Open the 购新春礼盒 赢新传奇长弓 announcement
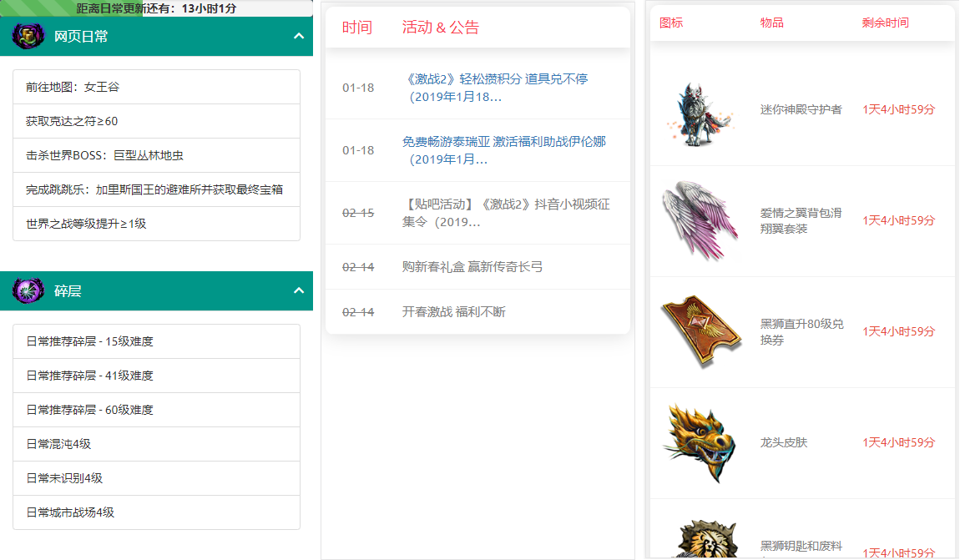Image resolution: width=960 pixels, height=560 pixels. pyautogui.click(x=472, y=267)
